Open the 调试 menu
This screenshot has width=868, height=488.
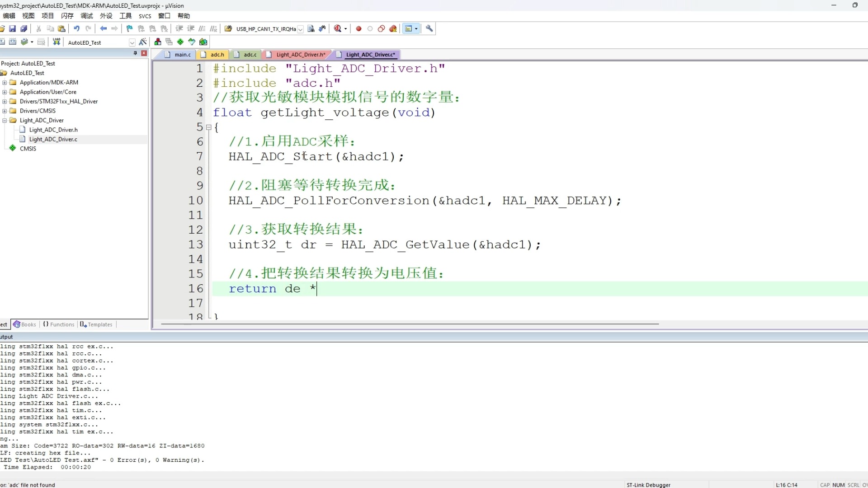[86, 16]
